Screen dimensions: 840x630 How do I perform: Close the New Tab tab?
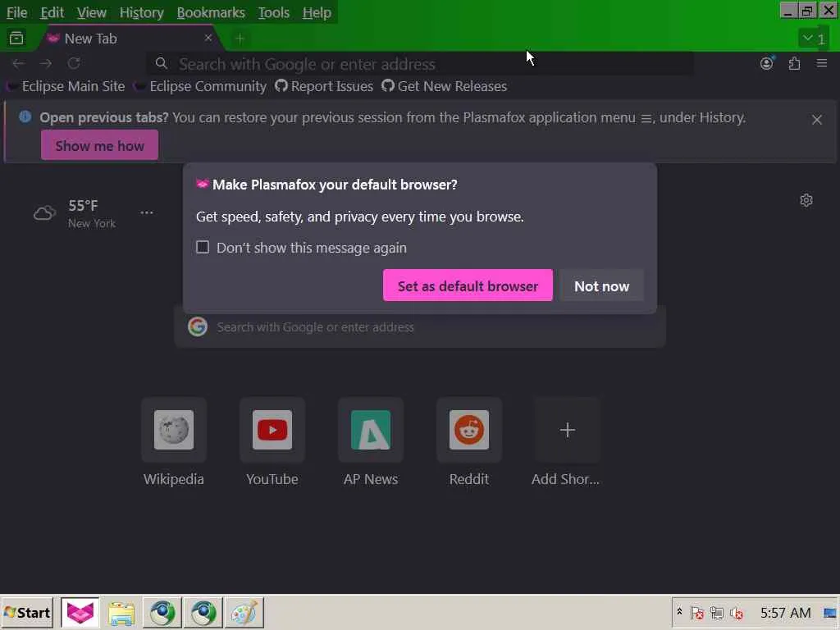point(208,38)
